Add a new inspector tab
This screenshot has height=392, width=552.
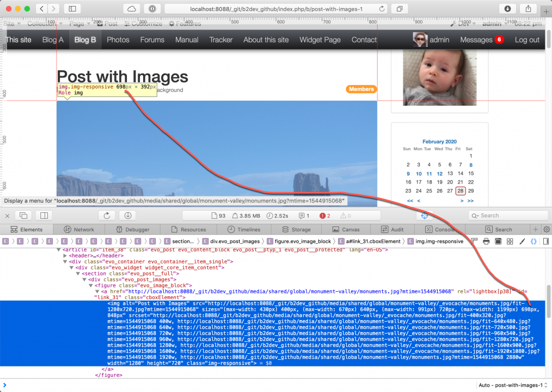pos(536,229)
